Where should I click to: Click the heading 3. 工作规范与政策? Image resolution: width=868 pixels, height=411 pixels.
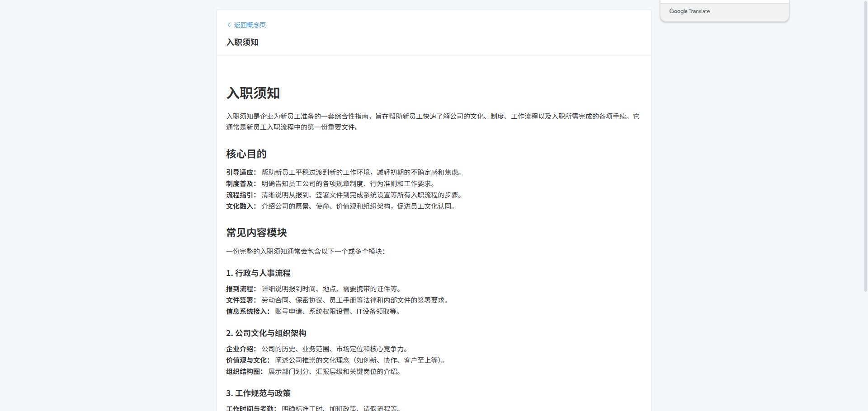click(x=258, y=393)
